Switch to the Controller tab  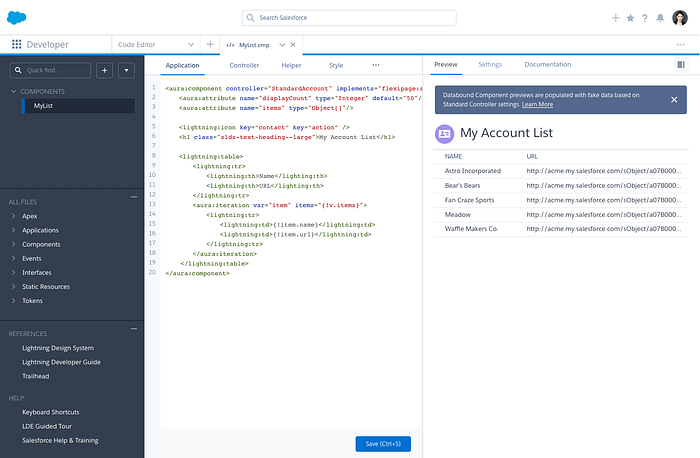[244, 65]
